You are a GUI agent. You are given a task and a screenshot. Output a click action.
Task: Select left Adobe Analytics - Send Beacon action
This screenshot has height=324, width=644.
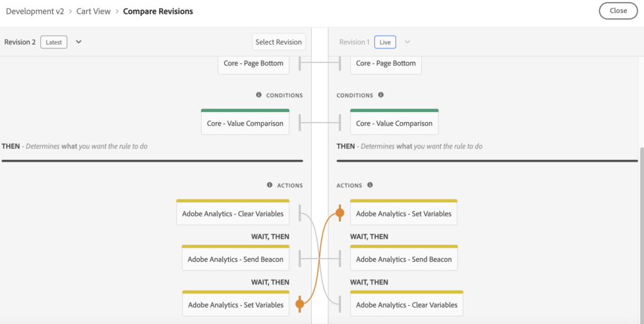(235, 259)
